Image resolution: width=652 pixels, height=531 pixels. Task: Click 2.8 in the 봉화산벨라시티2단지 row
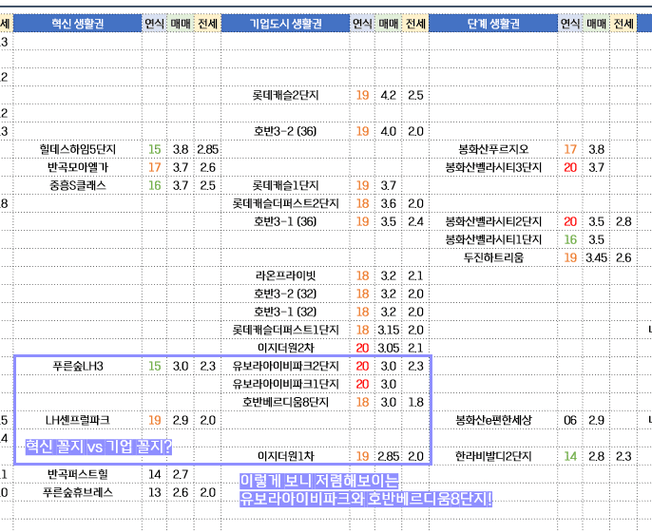(x=623, y=222)
